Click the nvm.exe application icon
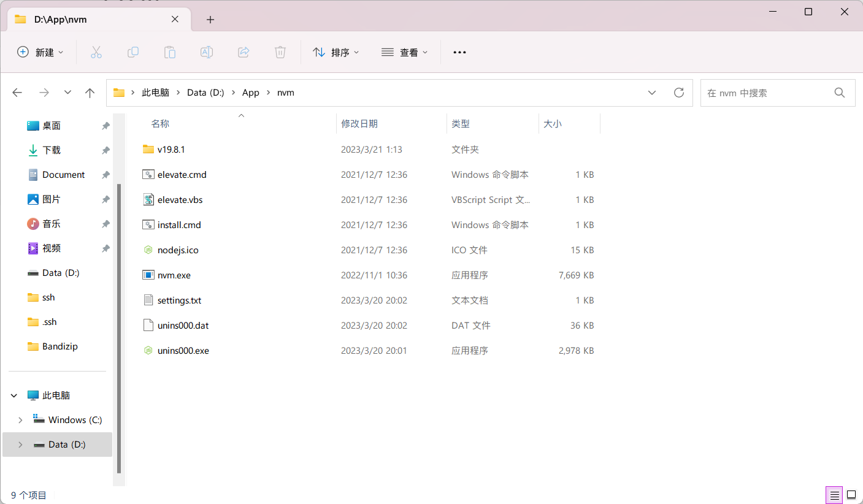The height and width of the screenshot is (504, 863). click(148, 275)
